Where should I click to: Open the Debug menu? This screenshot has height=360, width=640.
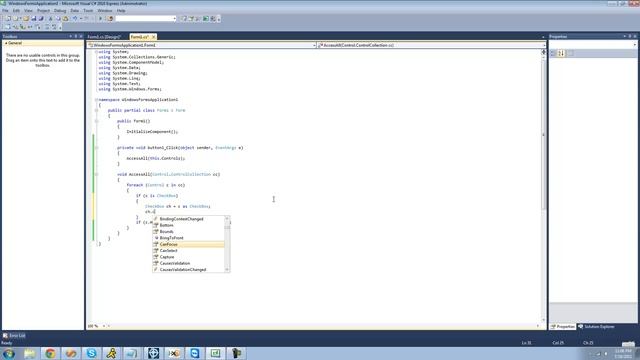[60, 10]
